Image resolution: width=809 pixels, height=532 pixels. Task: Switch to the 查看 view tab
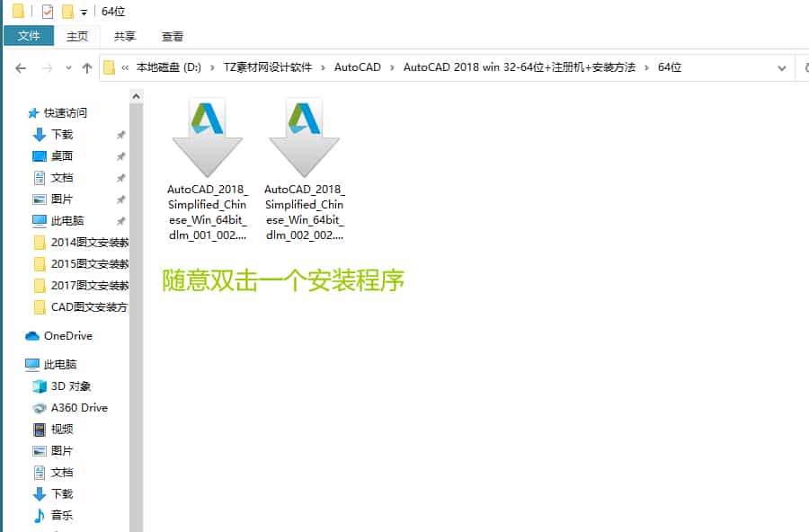pos(173,37)
